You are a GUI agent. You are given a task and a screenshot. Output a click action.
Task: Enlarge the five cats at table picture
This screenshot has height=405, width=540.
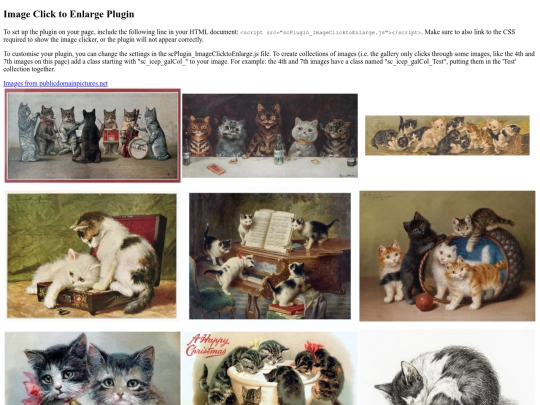(270, 136)
